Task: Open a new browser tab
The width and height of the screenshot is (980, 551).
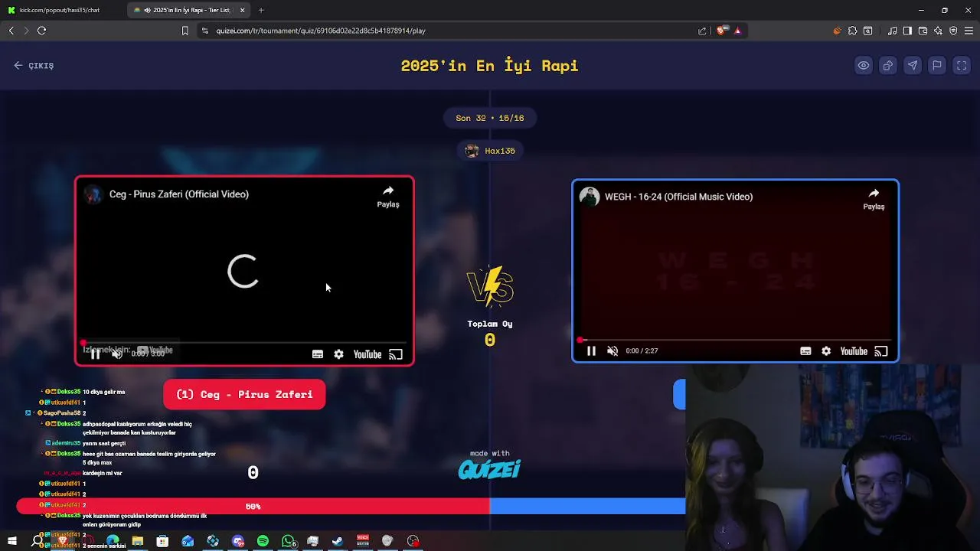Action: tap(261, 10)
